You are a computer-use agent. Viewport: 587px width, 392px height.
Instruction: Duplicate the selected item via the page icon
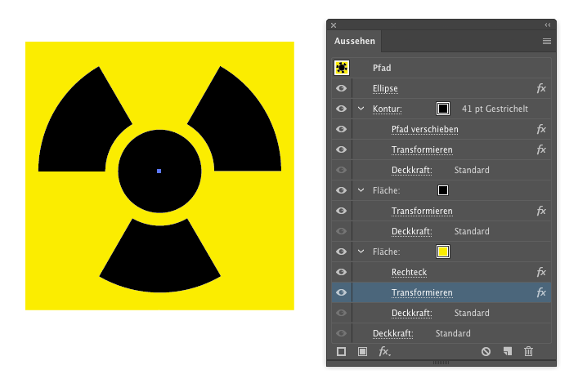tap(508, 351)
